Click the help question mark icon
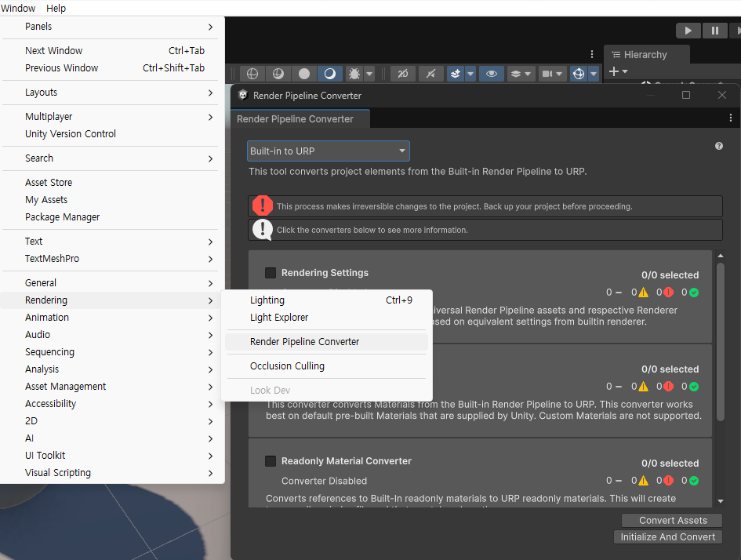The image size is (741, 560). coord(719,146)
